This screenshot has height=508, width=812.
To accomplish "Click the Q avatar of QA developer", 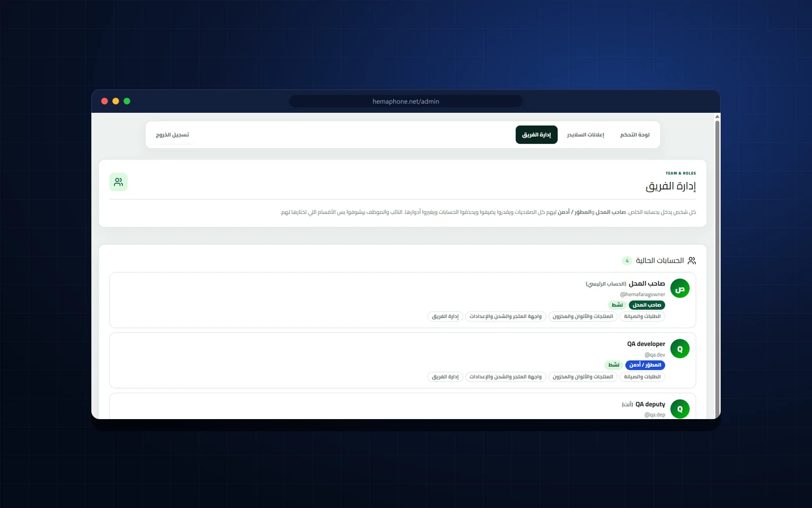I will (680, 349).
